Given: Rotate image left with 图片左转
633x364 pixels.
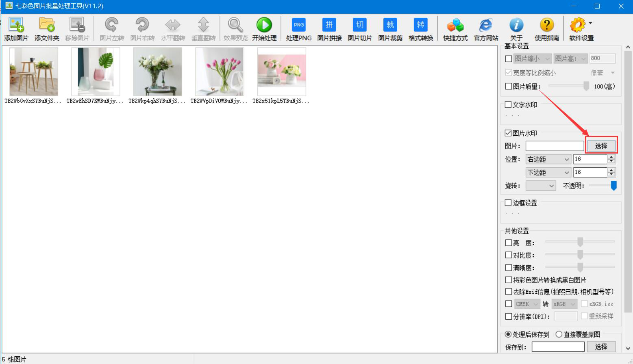Looking at the screenshot, I should [x=112, y=29].
